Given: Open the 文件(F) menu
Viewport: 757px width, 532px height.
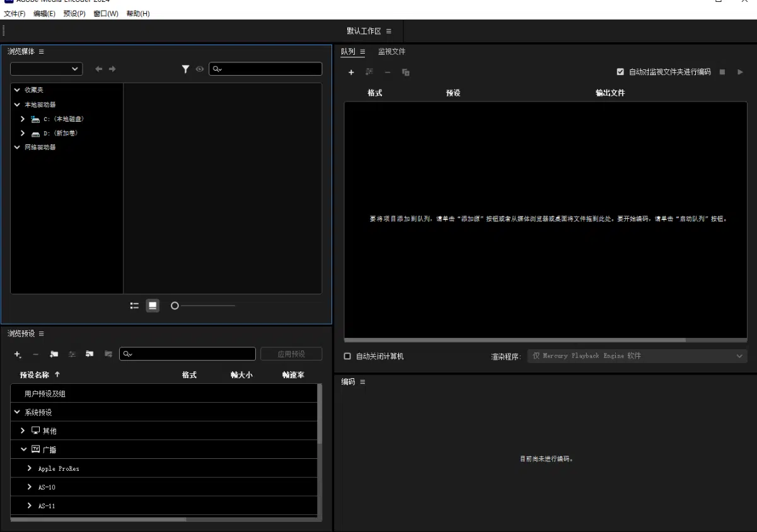Looking at the screenshot, I should point(16,14).
